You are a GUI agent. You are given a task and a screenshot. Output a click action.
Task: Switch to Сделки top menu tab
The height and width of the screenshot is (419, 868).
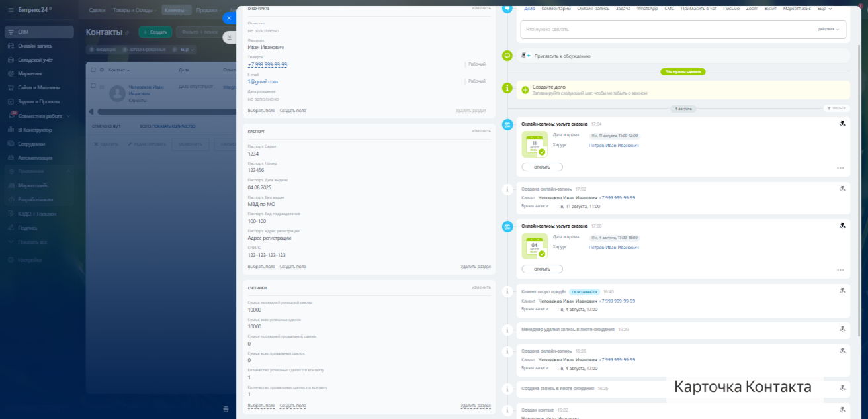[x=97, y=10]
